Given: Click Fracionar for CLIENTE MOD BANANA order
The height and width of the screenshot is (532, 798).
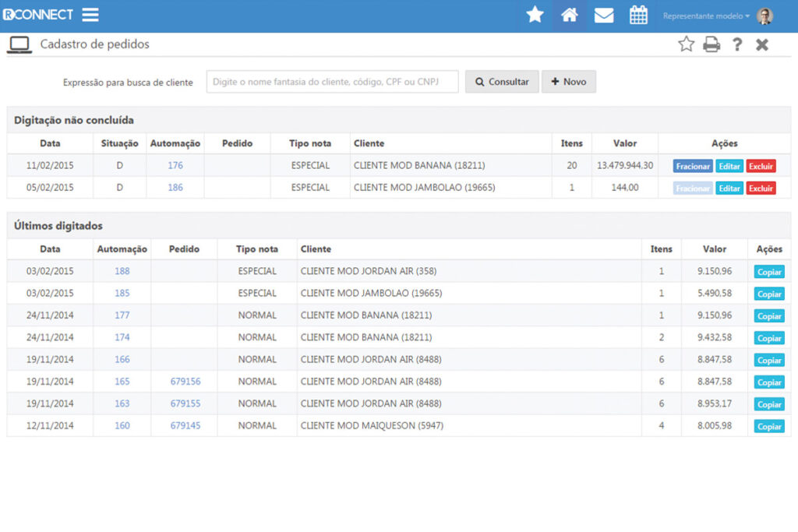Looking at the screenshot, I should (693, 166).
